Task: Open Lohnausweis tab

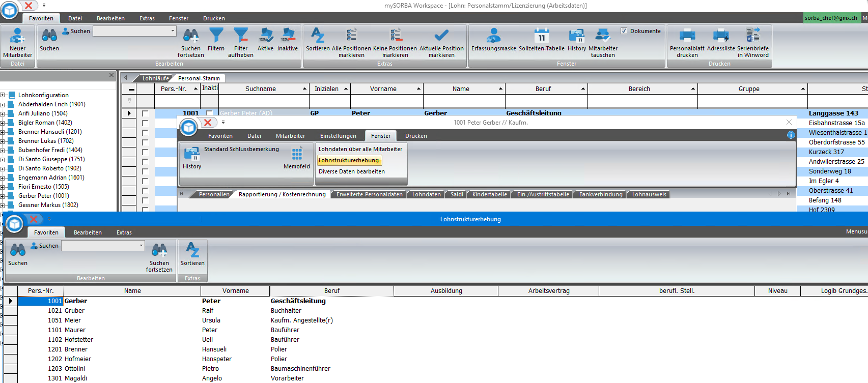Action: [x=649, y=194]
